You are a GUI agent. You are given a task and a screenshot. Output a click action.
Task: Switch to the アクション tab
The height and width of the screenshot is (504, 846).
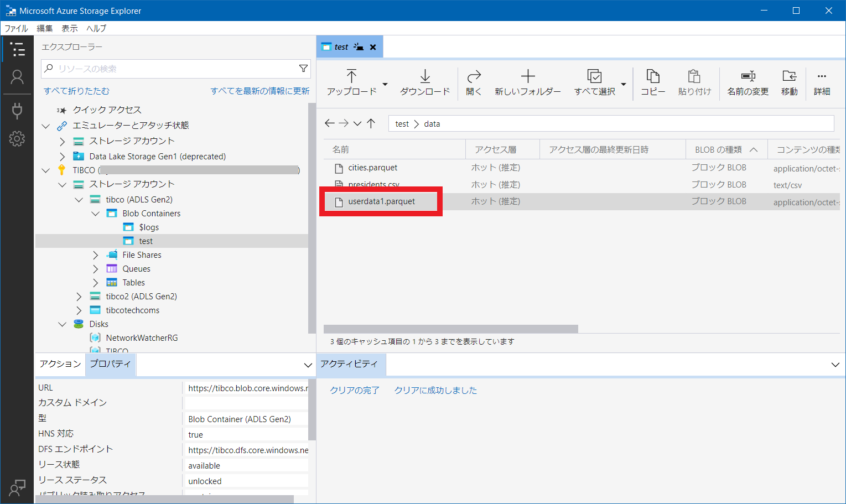60,364
